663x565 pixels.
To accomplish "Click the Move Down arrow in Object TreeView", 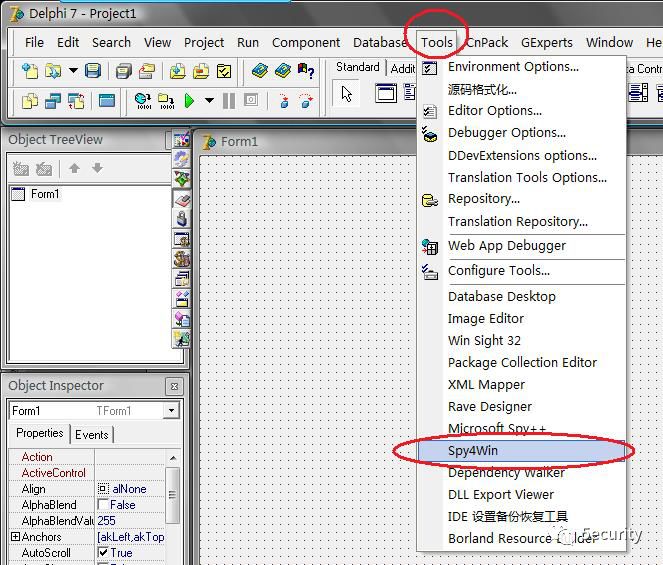I will [97, 168].
